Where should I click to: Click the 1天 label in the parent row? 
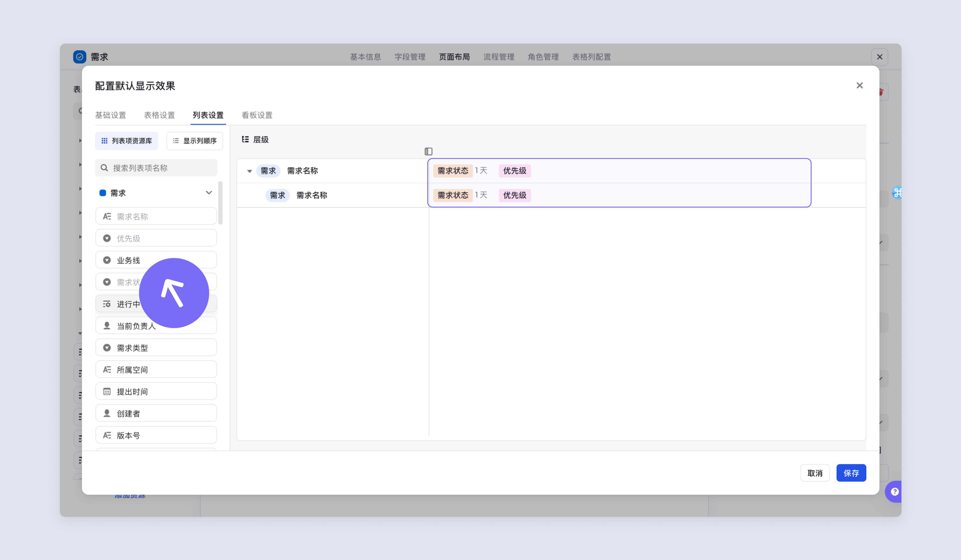[481, 170]
